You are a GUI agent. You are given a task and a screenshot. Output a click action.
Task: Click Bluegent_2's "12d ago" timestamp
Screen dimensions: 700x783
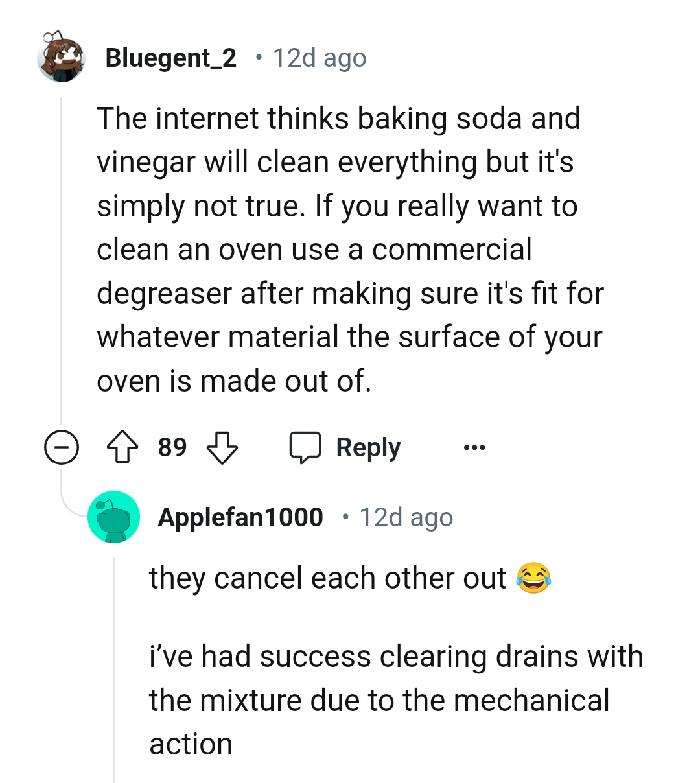(320, 58)
